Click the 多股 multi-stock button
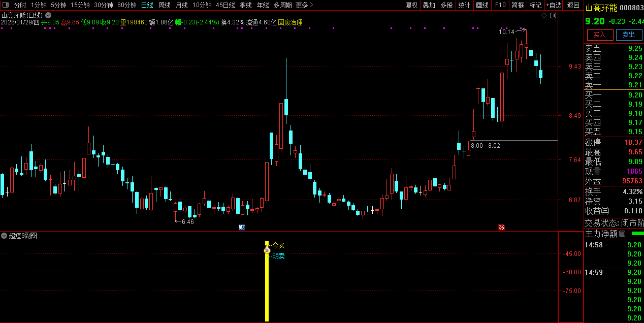This screenshot has width=644, height=323. click(446, 5)
